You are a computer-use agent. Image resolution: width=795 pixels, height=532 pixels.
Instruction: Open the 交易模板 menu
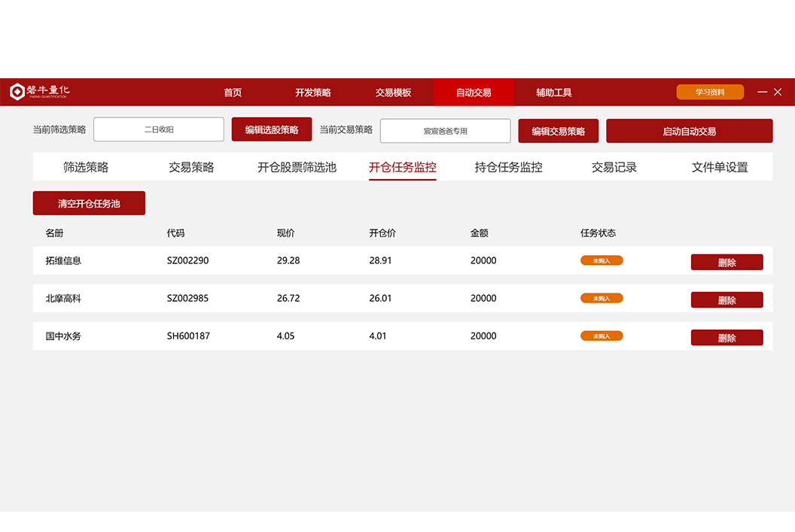(x=393, y=93)
